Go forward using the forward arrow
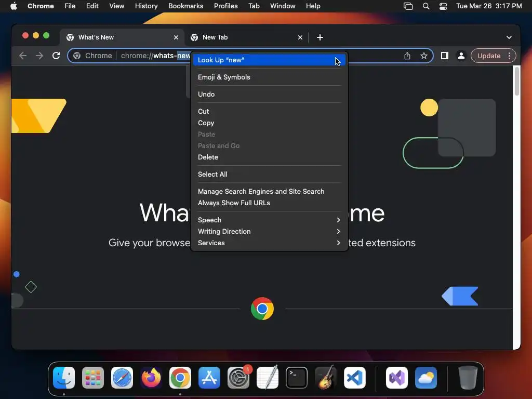This screenshot has height=399, width=532. tap(39, 56)
